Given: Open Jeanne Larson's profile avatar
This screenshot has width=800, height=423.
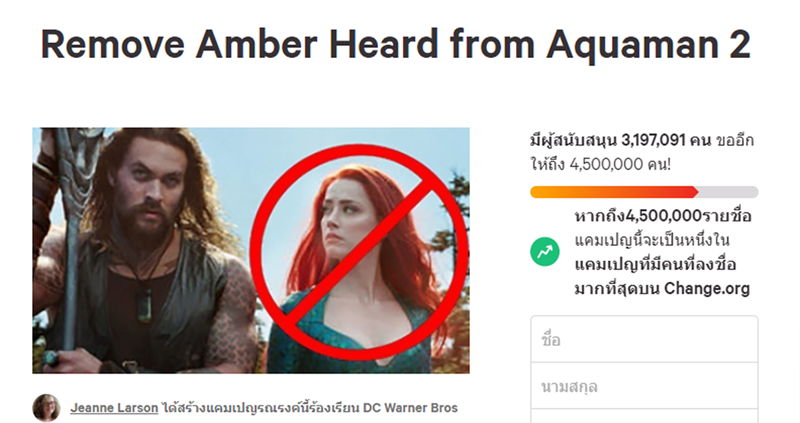Looking at the screenshot, I should pyautogui.click(x=46, y=408).
